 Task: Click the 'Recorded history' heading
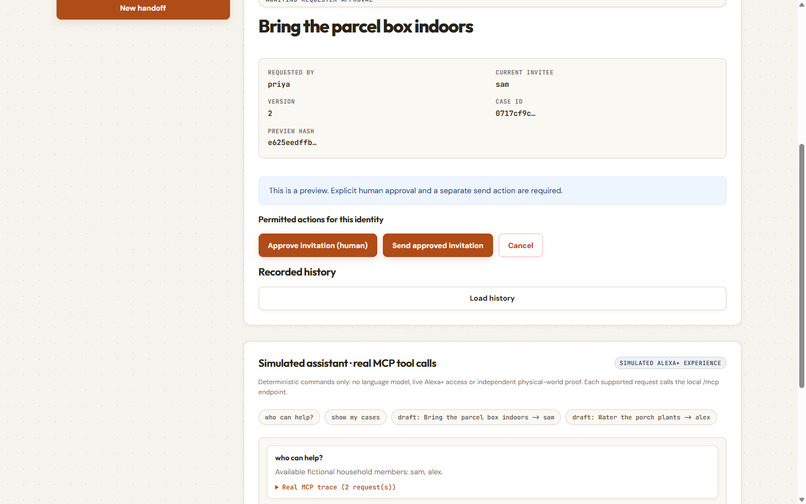(297, 272)
